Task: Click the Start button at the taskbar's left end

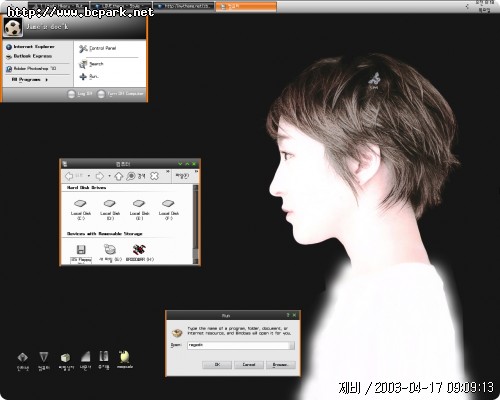Action: pos(13,6)
